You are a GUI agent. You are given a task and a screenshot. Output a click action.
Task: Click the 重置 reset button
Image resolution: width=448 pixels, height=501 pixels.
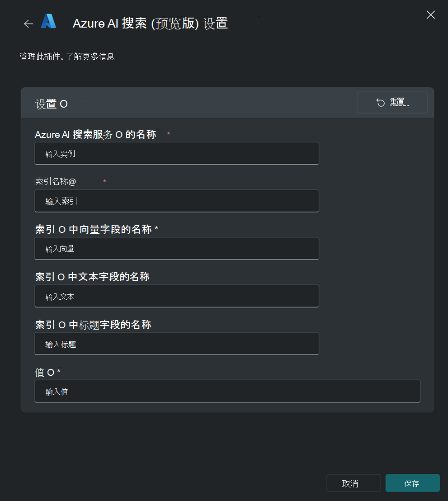pyautogui.click(x=392, y=103)
